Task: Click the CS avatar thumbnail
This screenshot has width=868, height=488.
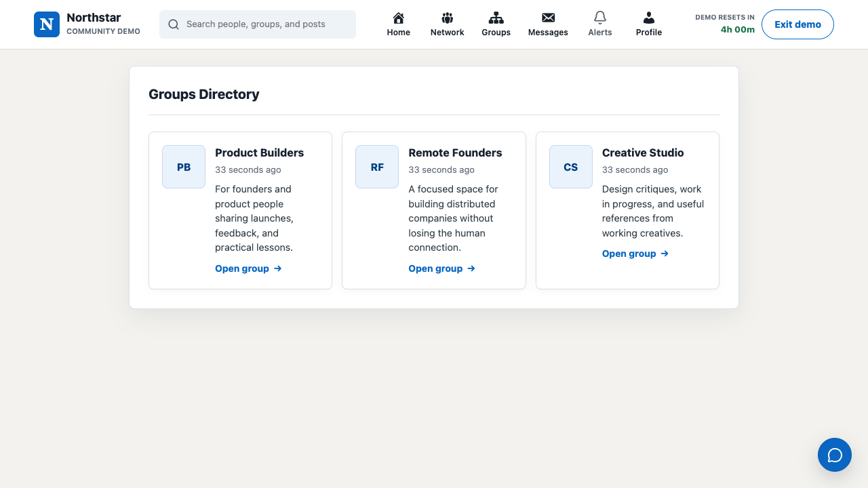Action: click(571, 167)
